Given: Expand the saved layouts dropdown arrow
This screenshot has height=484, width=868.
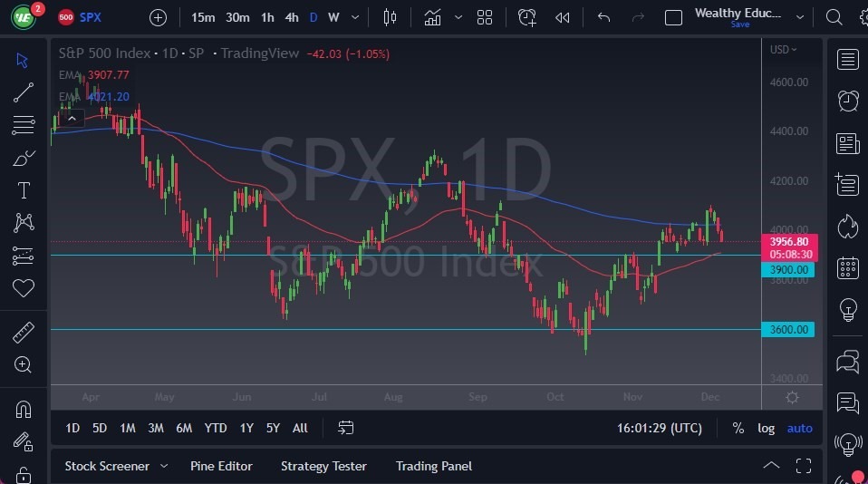Looking at the screenshot, I should click(800, 18).
